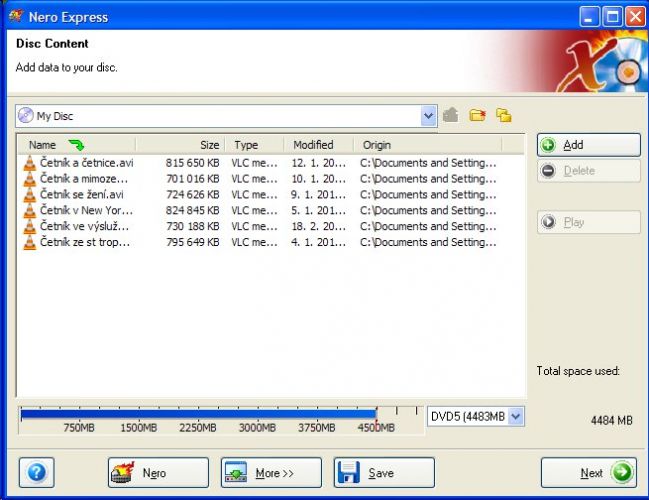Viewport: 649px width, 500px height.
Task: Switch to full Nero with the Nero button
Action: pyautogui.click(x=159, y=472)
